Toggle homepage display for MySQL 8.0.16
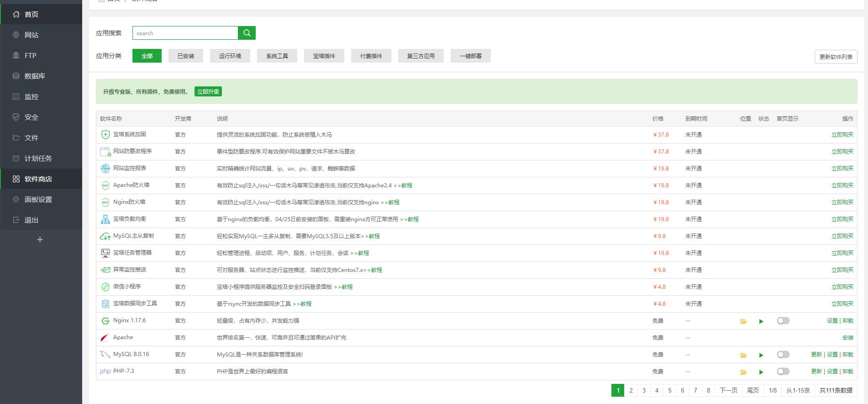868x404 pixels. click(x=783, y=355)
